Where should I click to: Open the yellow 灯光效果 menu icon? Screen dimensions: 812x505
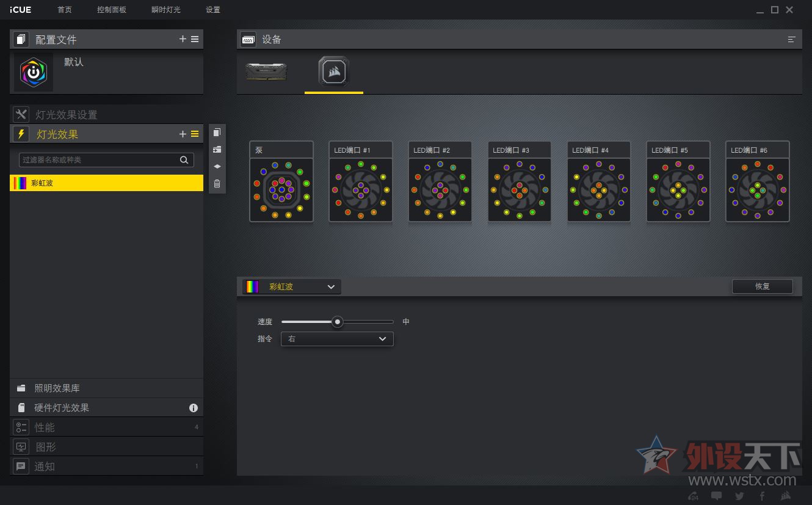point(195,134)
